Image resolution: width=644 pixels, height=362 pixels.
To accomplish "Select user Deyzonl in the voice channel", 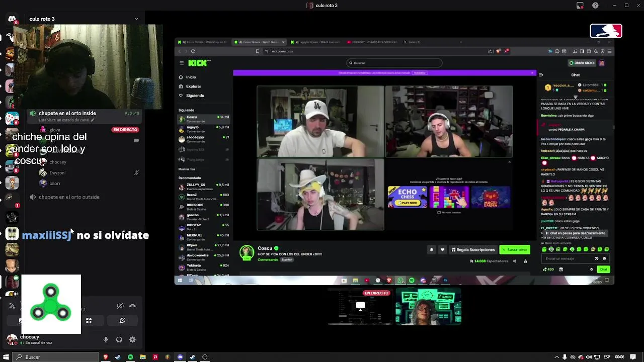I will click(x=57, y=172).
